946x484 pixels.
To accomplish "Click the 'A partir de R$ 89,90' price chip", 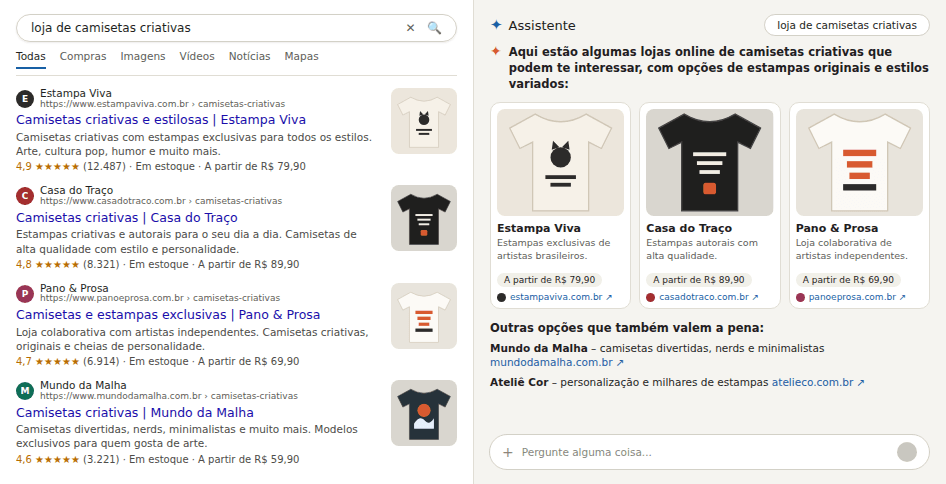I will [699, 280].
